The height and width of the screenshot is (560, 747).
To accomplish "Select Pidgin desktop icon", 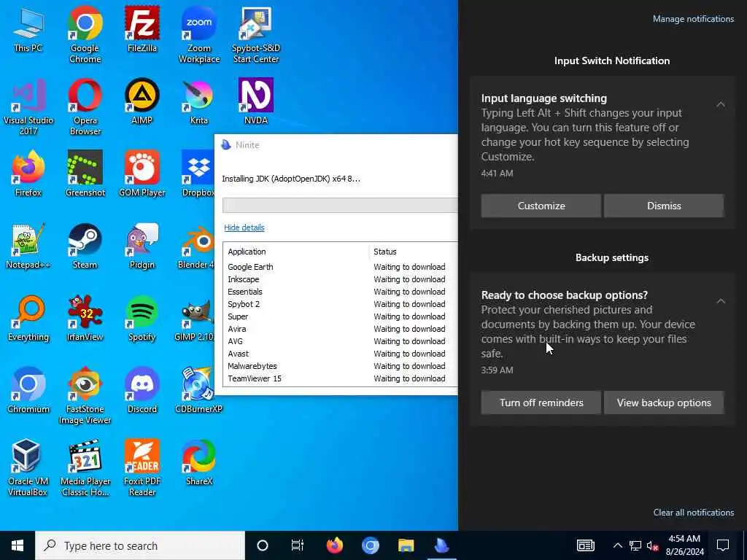I will tap(142, 246).
